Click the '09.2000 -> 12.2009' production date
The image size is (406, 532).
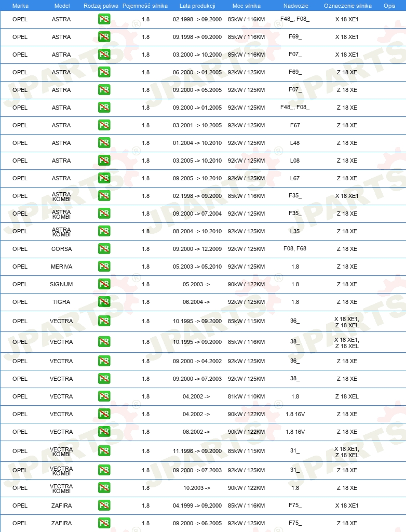[x=197, y=249]
